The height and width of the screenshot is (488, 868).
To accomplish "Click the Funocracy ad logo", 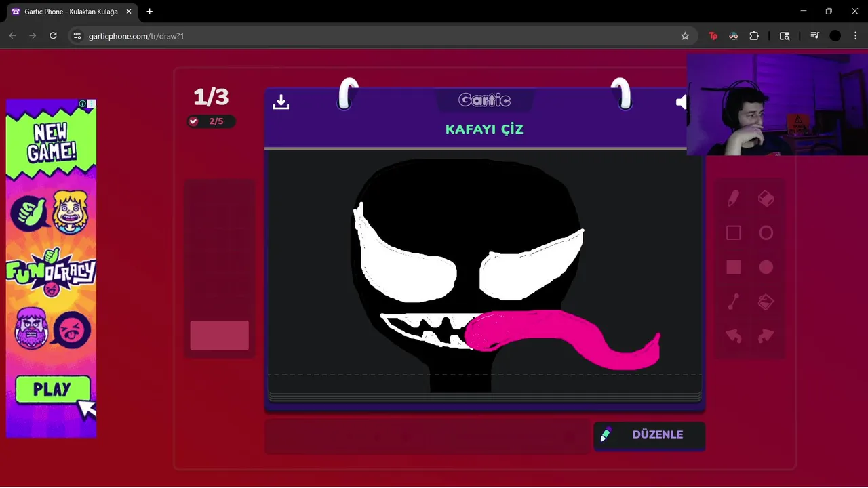I will [x=52, y=272].
